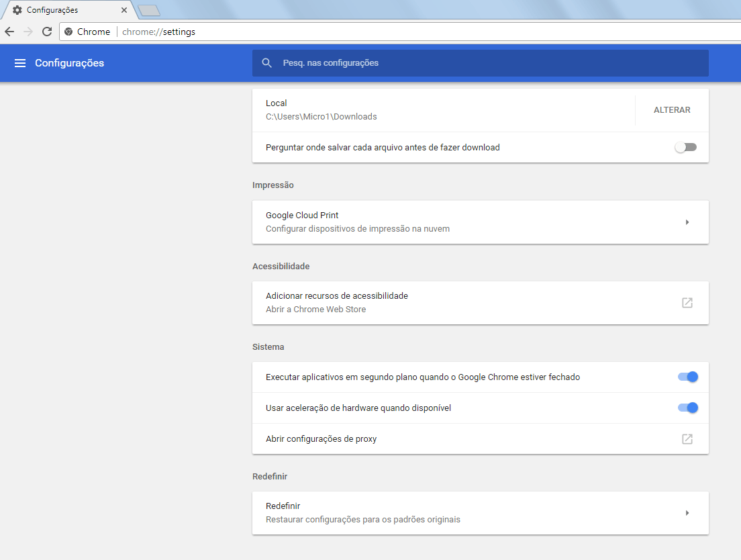Go back with the browser back arrow
The image size is (741, 560).
[9, 32]
